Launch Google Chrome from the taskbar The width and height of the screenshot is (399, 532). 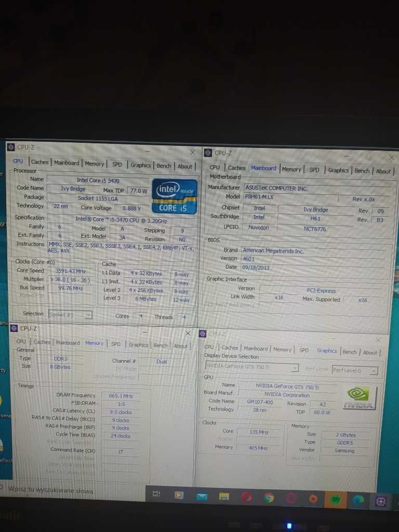point(269,498)
